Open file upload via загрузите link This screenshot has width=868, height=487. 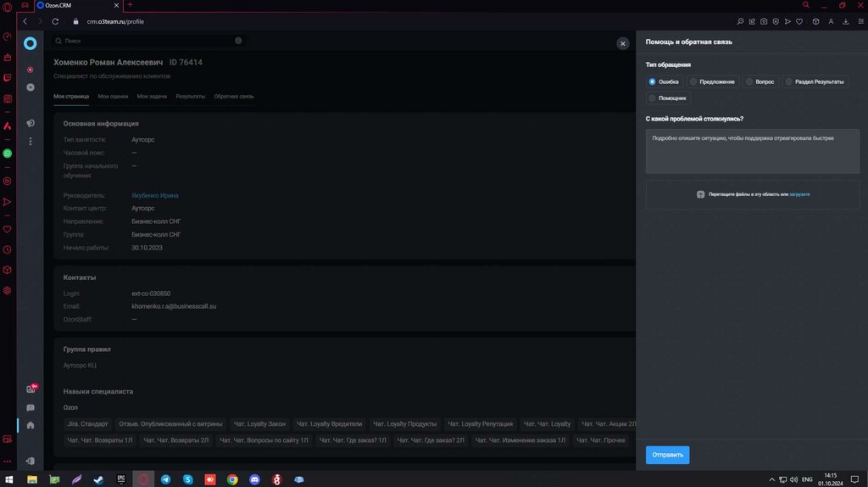tap(799, 194)
